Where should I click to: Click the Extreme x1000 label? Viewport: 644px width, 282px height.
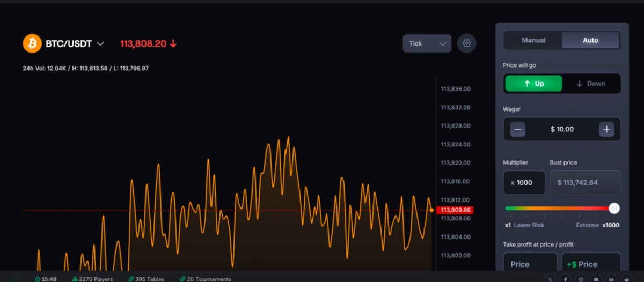click(597, 225)
